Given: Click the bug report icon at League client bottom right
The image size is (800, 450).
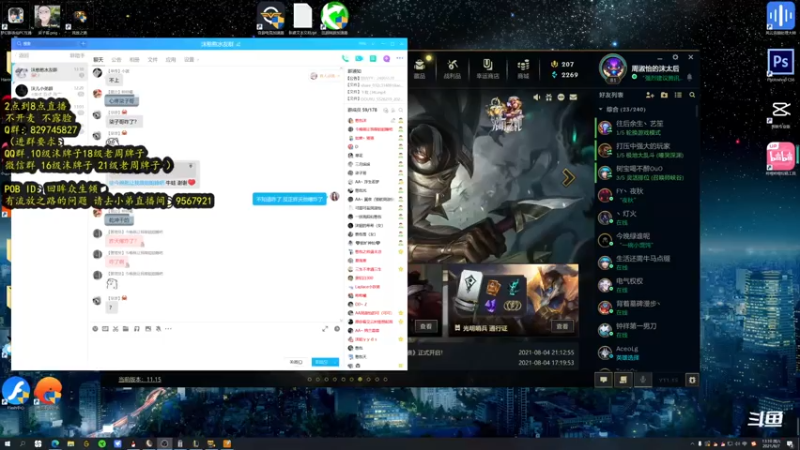Looking at the screenshot, I should [692, 380].
